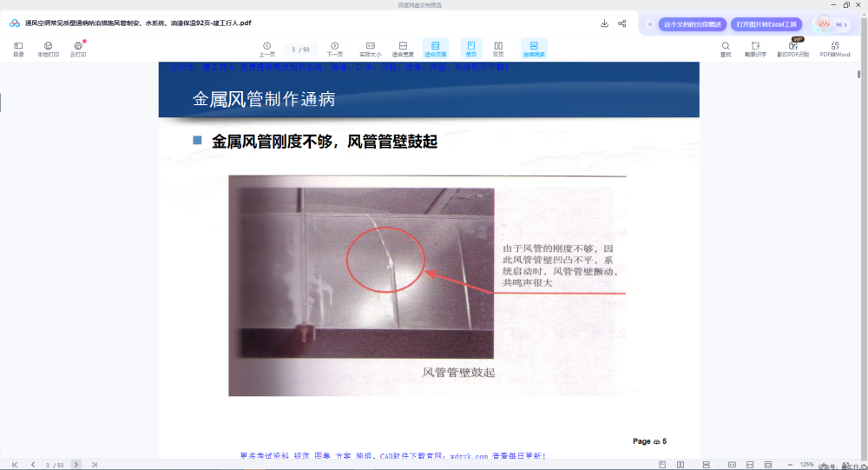This screenshot has width=868, height=470.
Task: Click the download icon in title bar
Action: coord(604,23)
